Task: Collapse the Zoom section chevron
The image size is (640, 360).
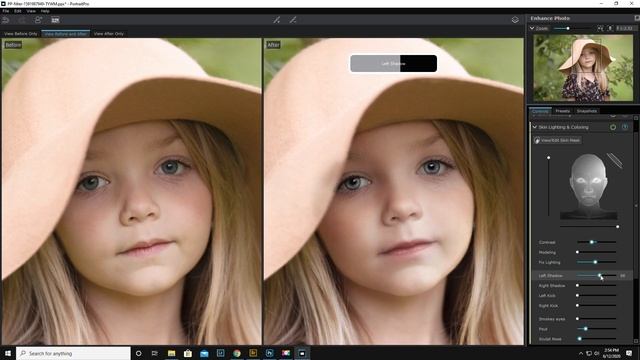Action: click(532, 28)
